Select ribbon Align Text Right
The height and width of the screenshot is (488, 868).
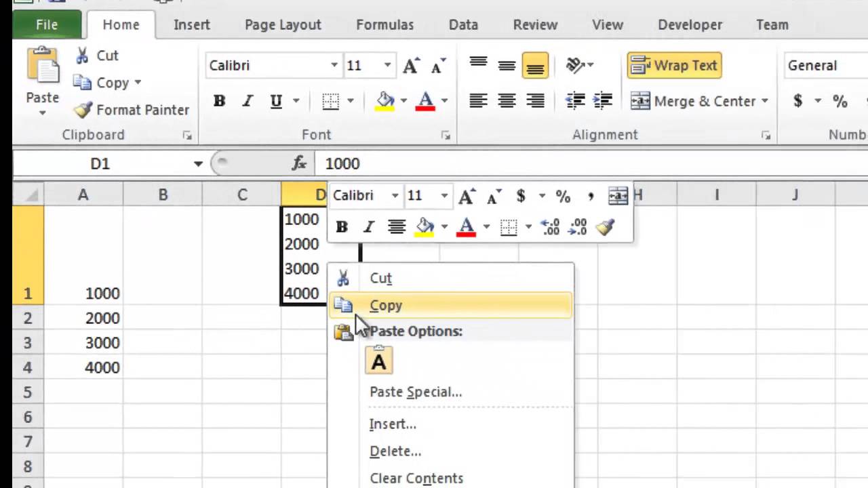[x=535, y=102]
